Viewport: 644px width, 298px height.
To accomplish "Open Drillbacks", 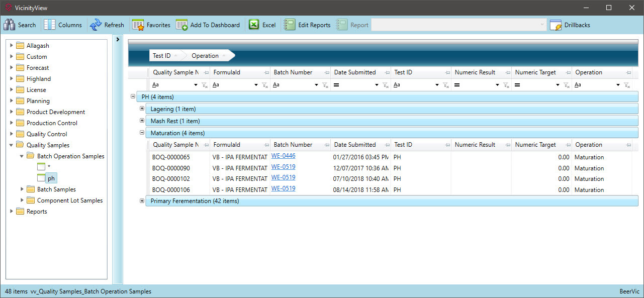I will click(570, 25).
